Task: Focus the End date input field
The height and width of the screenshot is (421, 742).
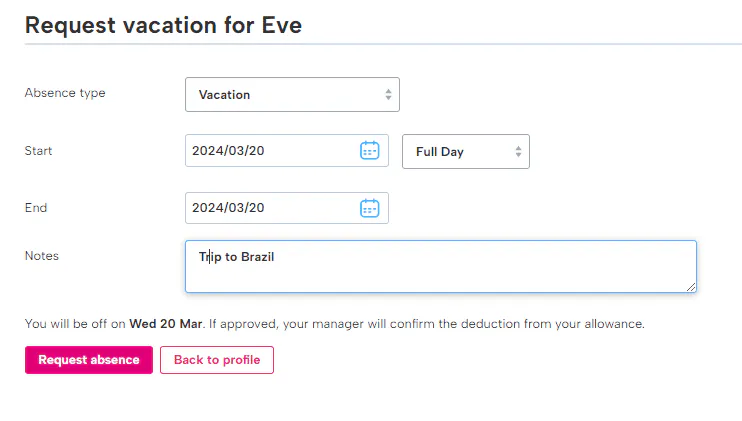Action: click(x=265, y=208)
